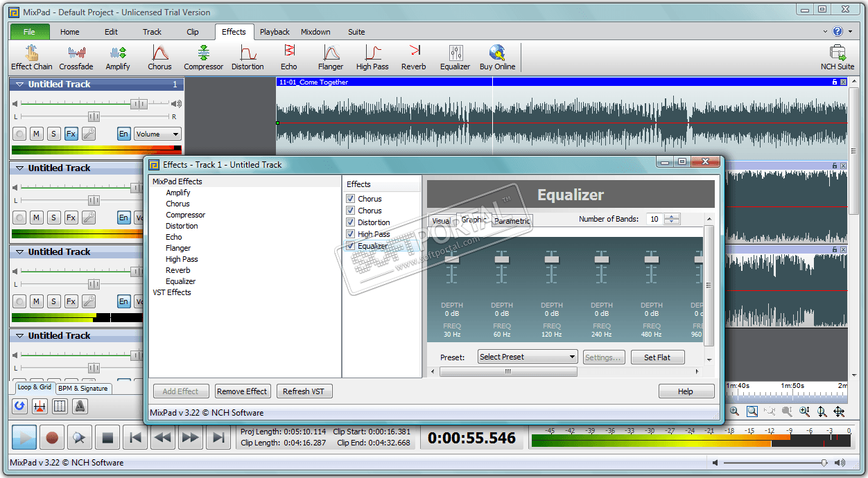This screenshot has height=478, width=868.
Task: Open the Select Preset dropdown
Action: [x=528, y=357]
